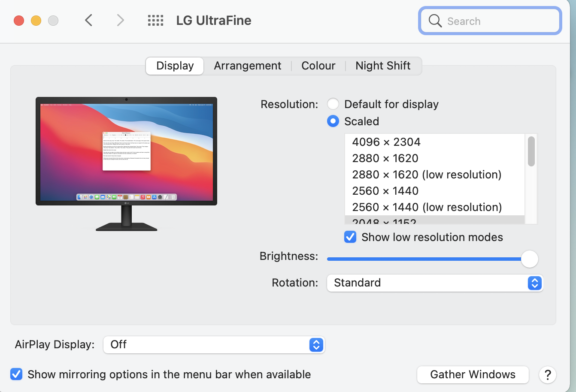Show all preferences grid icon

155,20
